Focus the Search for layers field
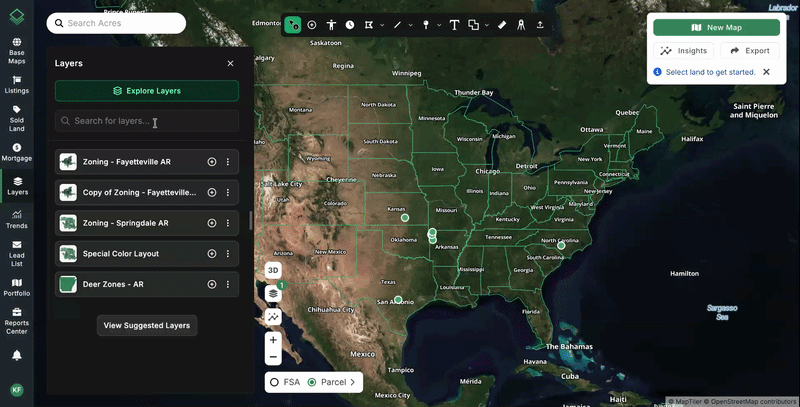This screenshot has width=800, height=407. tap(147, 121)
